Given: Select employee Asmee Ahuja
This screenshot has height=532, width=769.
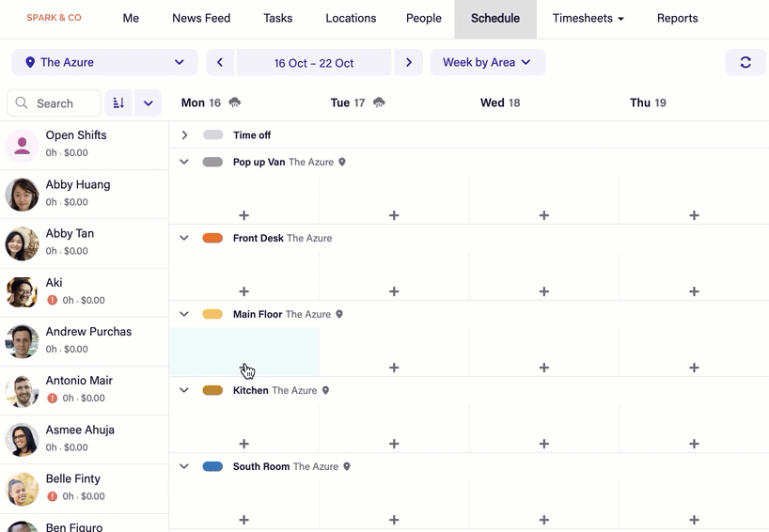Looking at the screenshot, I should [85, 440].
